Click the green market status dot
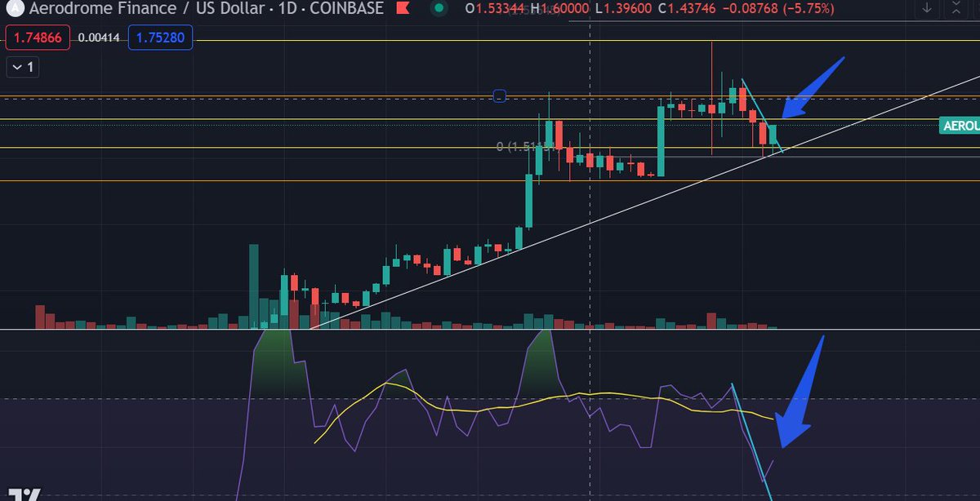 click(x=440, y=9)
